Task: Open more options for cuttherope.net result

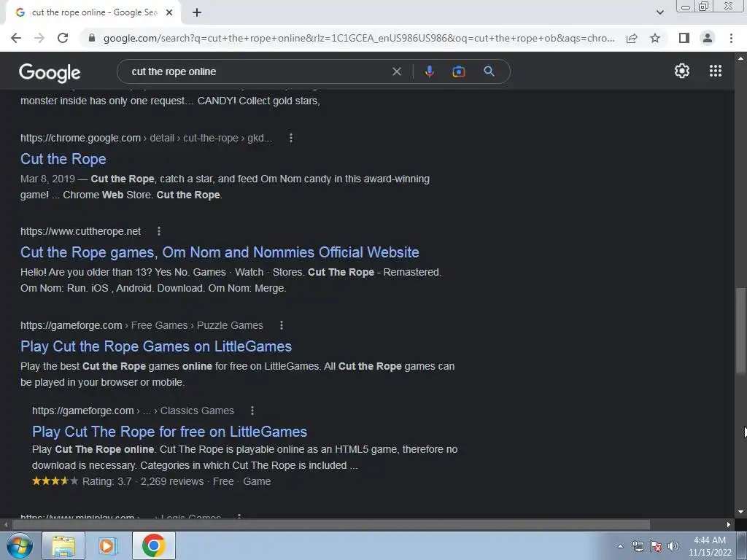Action: click(158, 231)
